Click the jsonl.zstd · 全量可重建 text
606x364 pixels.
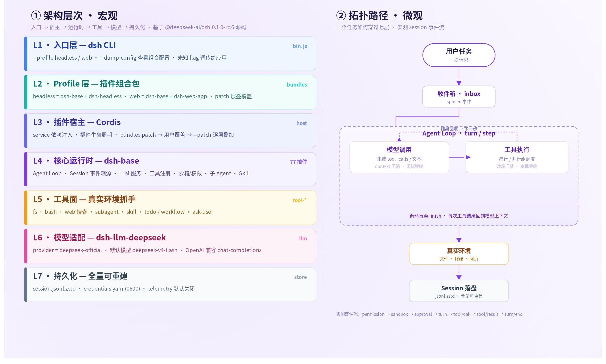tap(459, 296)
